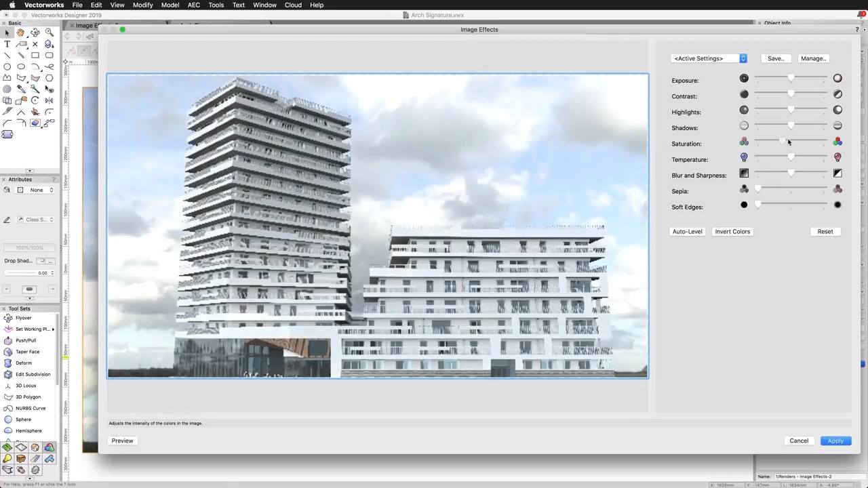This screenshot has height=488, width=868.
Task: Open the AEC menu
Action: (x=194, y=5)
